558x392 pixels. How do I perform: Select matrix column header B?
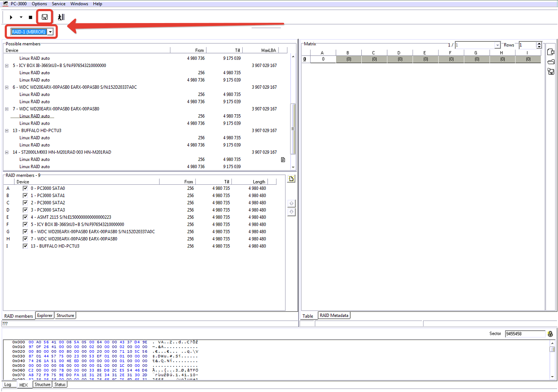tap(348, 53)
